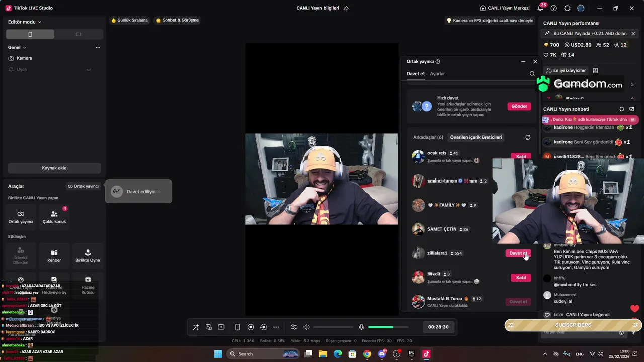Open the En iyi izleyiciler tab
The height and width of the screenshot is (362, 644).
point(566,71)
